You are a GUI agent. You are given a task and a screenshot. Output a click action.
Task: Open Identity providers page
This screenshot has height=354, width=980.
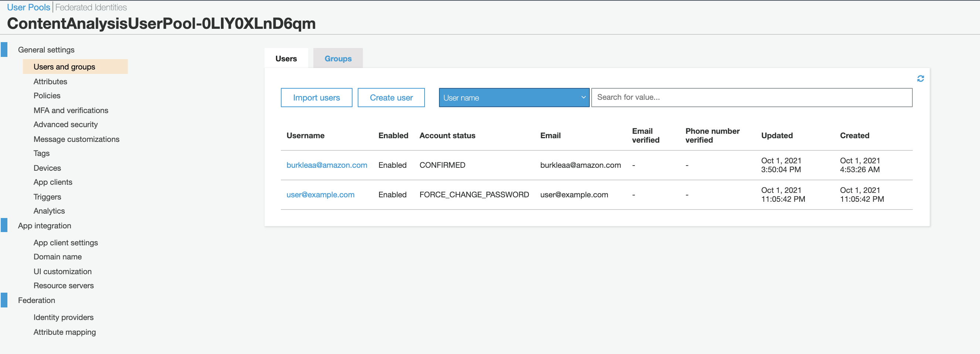(63, 317)
